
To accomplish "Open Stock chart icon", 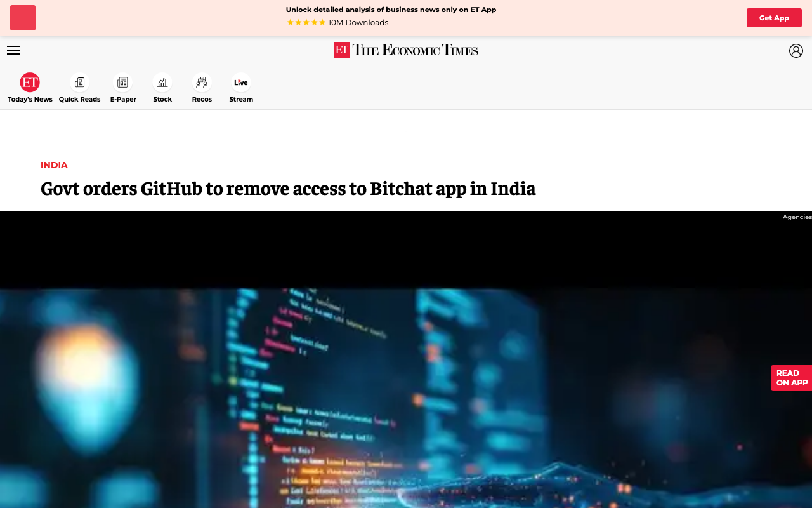I will click(x=162, y=83).
